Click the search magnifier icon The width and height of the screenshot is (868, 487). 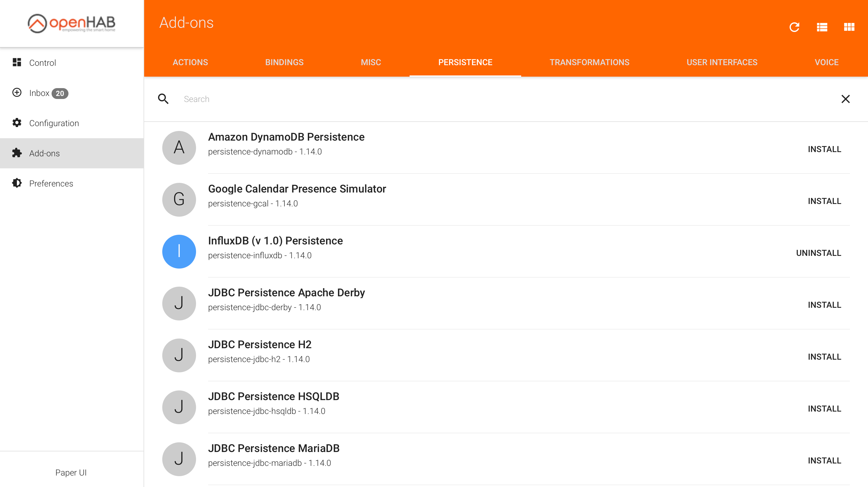[x=163, y=99]
